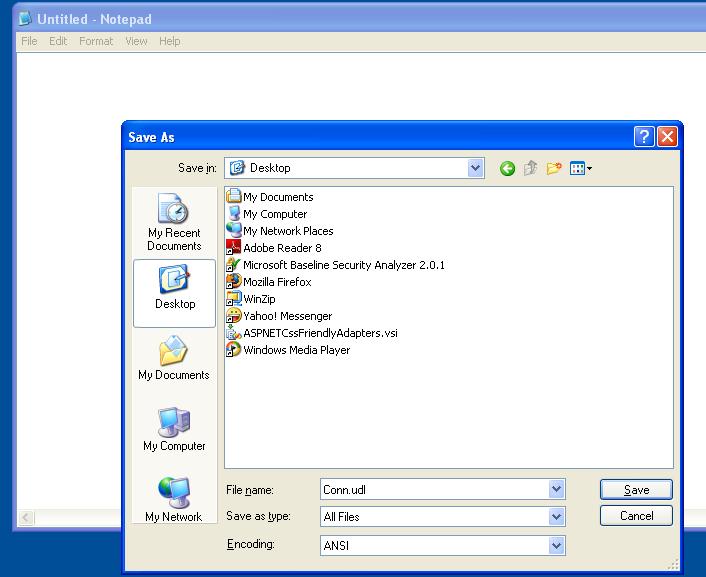Open the File name dropdown arrow
706x577 pixels.
pos(557,489)
